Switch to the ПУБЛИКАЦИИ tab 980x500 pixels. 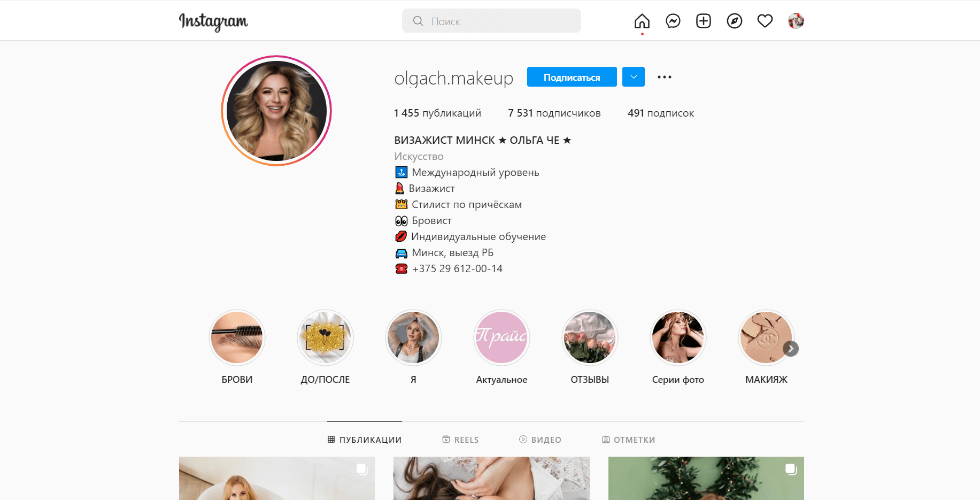pyautogui.click(x=365, y=440)
